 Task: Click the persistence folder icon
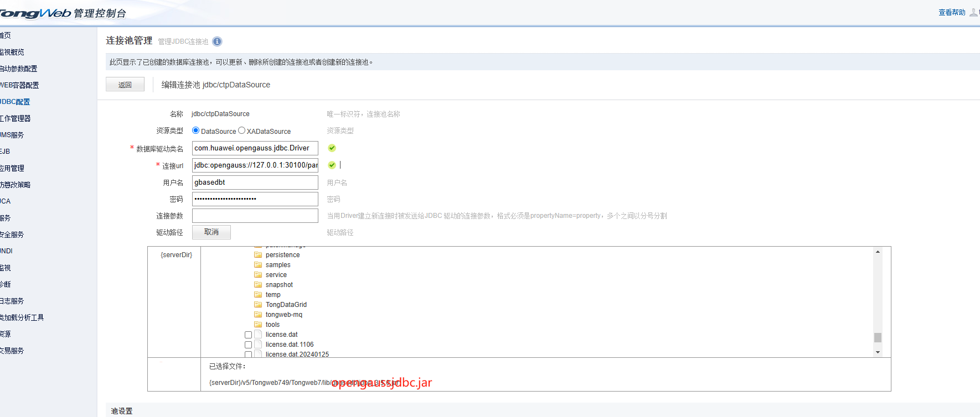(x=258, y=255)
